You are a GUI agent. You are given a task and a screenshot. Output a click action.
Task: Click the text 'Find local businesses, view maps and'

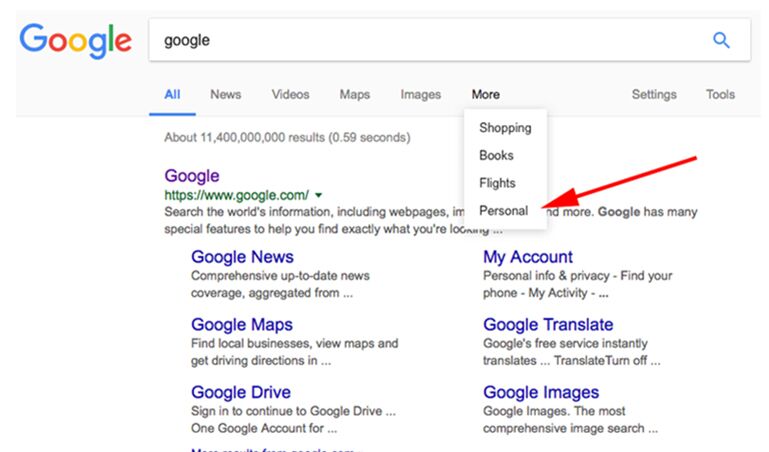(294, 343)
